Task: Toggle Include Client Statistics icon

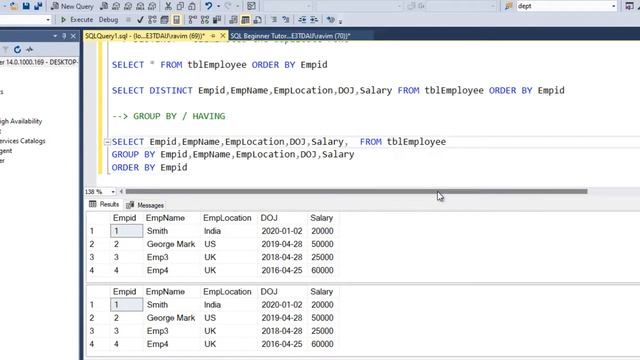Action: click(217, 20)
